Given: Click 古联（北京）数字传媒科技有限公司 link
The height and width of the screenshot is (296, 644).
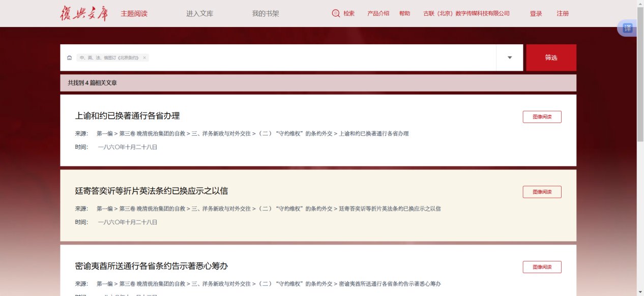Looking at the screenshot, I should point(466,14).
